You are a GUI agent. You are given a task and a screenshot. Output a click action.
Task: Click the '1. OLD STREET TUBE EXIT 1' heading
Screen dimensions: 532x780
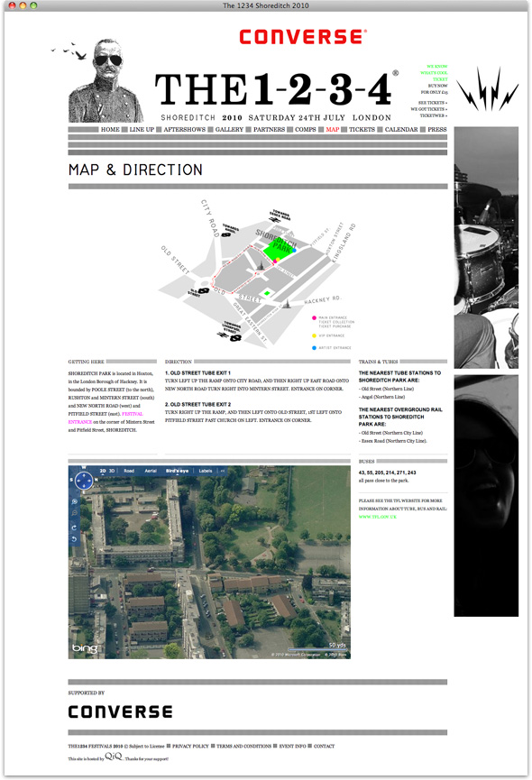197,373
